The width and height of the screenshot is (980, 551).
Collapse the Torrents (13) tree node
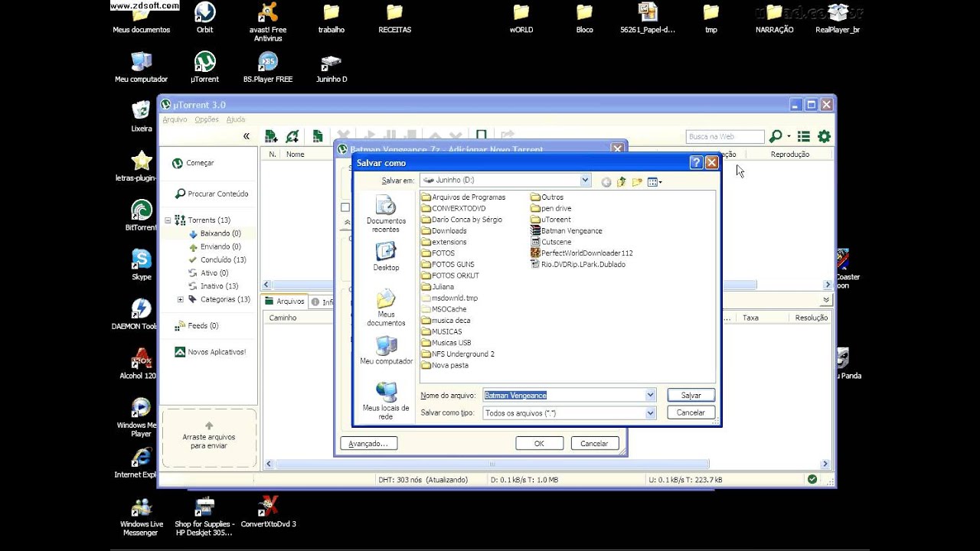(168, 220)
